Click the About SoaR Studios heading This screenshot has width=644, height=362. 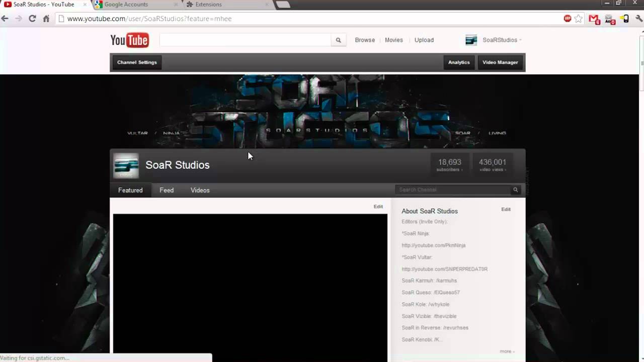[430, 211]
